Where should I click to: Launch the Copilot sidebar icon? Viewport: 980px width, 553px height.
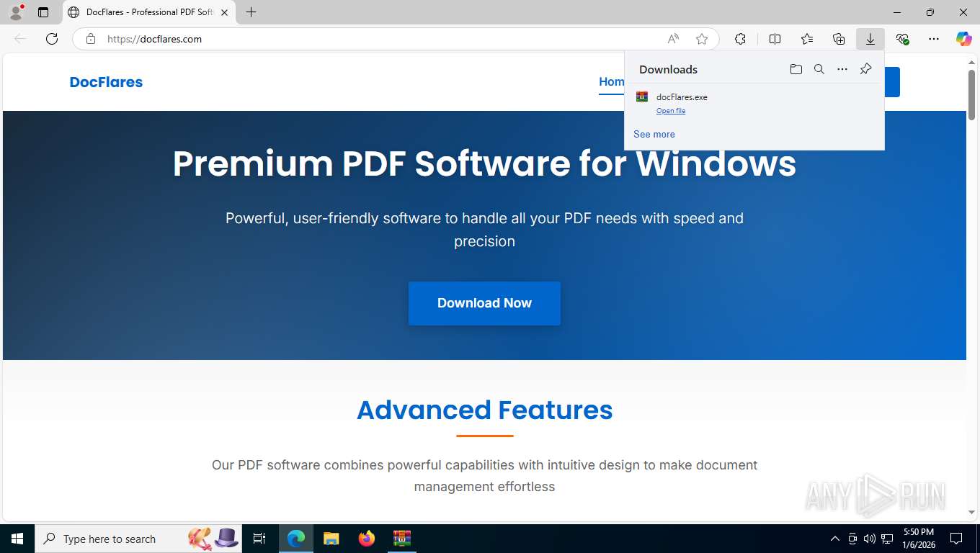[x=964, y=39]
